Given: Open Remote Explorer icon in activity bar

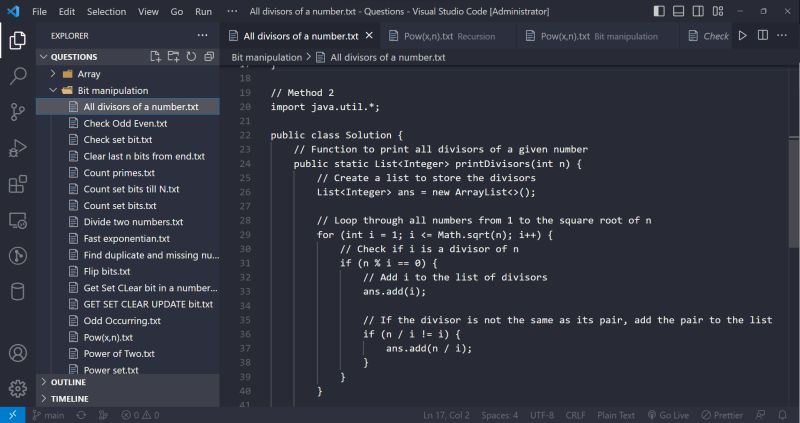Looking at the screenshot, I should [17, 220].
